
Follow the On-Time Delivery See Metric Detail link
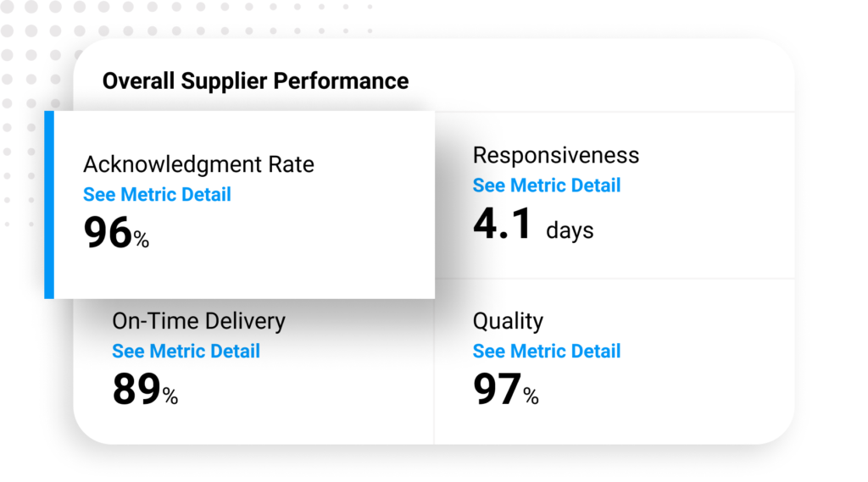(186, 351)
